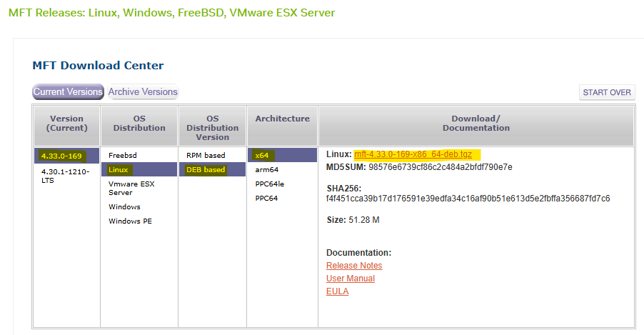This screenshot has width=644, height=335.
Task: Select RPM based distribution version
Action: pyautogui.click(x=206, y=156)
